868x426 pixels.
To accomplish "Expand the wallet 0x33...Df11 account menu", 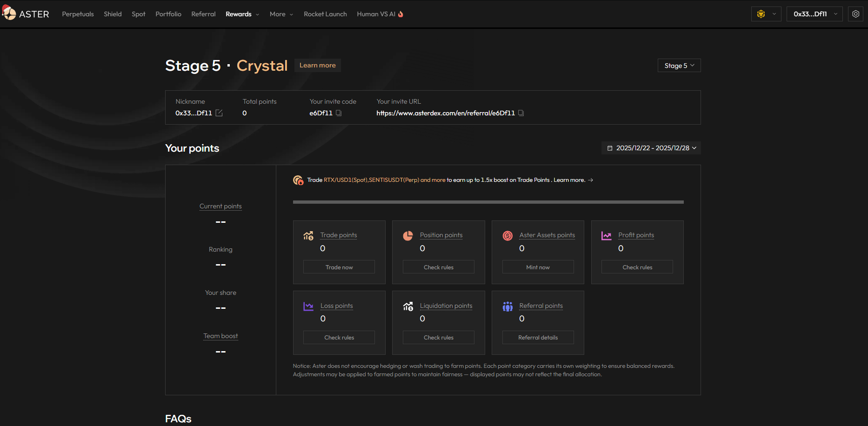I will click(x=814, y=14).
